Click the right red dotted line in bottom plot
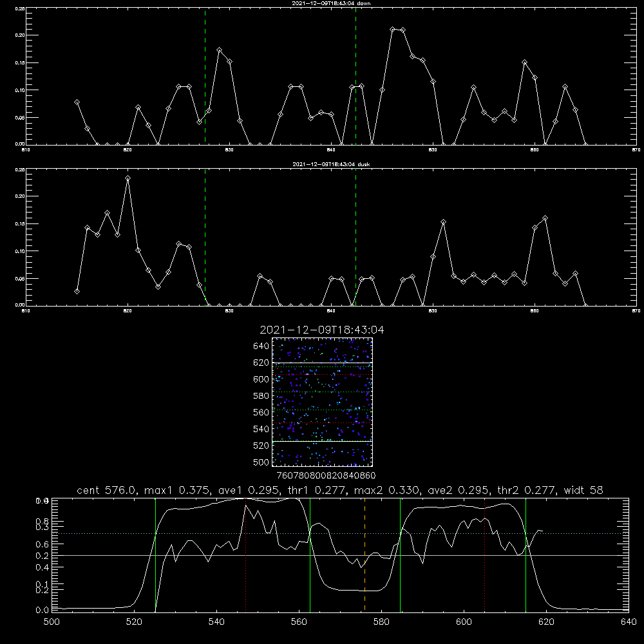This screenshot has width=644, height=644. click(485, 554)
